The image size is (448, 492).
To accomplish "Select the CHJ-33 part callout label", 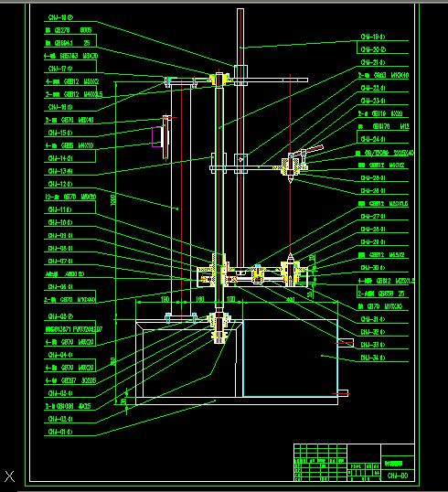I will pyautogui.click(x=373, y=345).
